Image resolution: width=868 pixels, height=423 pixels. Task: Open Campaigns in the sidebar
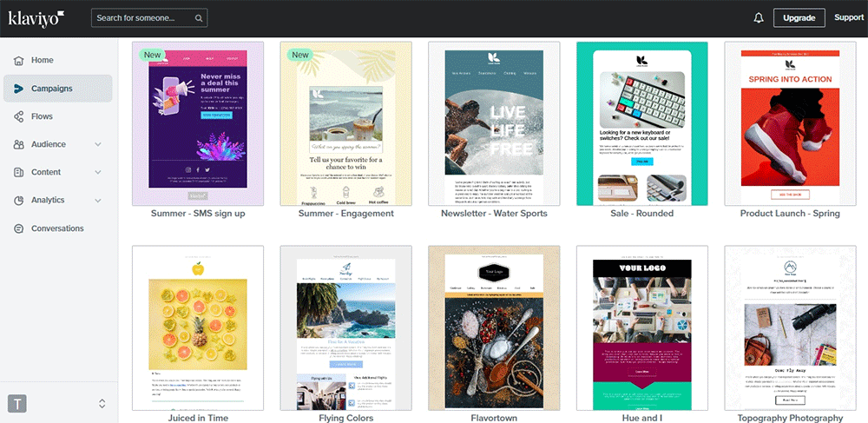coord(52,89)
